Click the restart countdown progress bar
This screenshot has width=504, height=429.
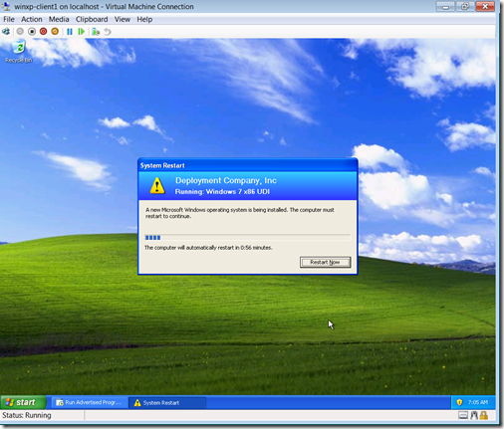[247, 238]
